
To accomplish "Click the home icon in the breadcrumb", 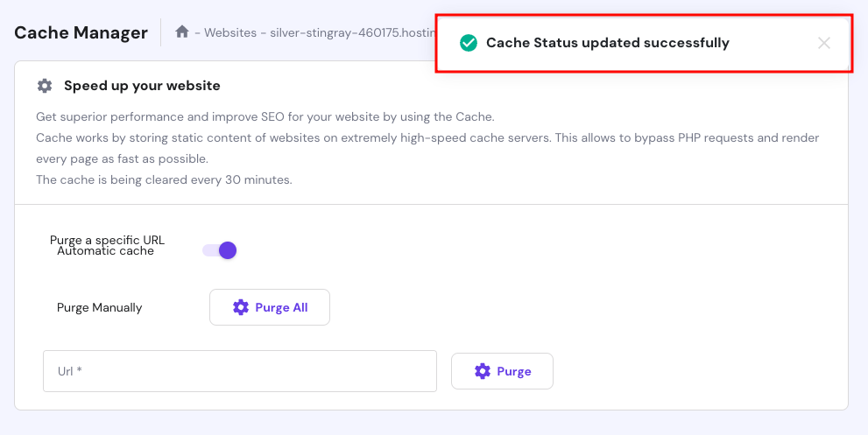I will tap(182, 32).
